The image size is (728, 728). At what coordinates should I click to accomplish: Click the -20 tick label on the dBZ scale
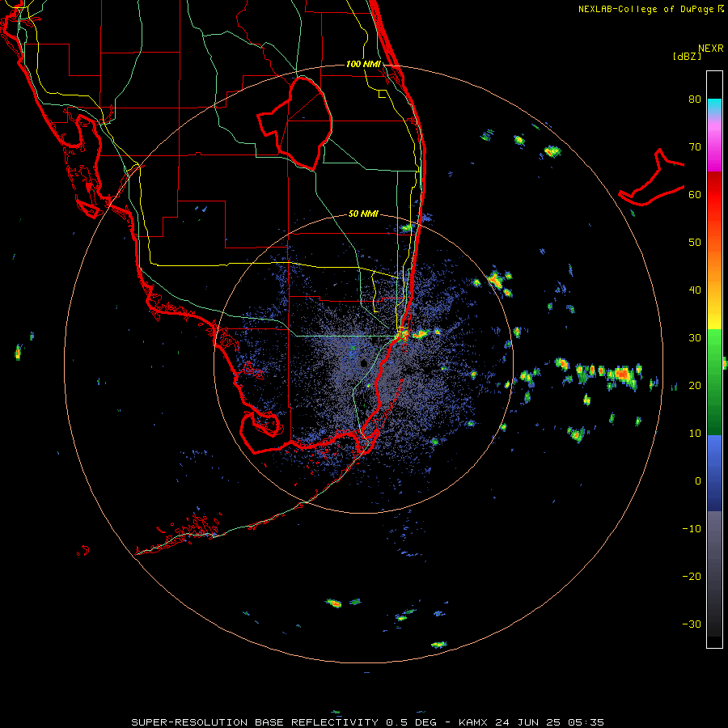point(692,576)
